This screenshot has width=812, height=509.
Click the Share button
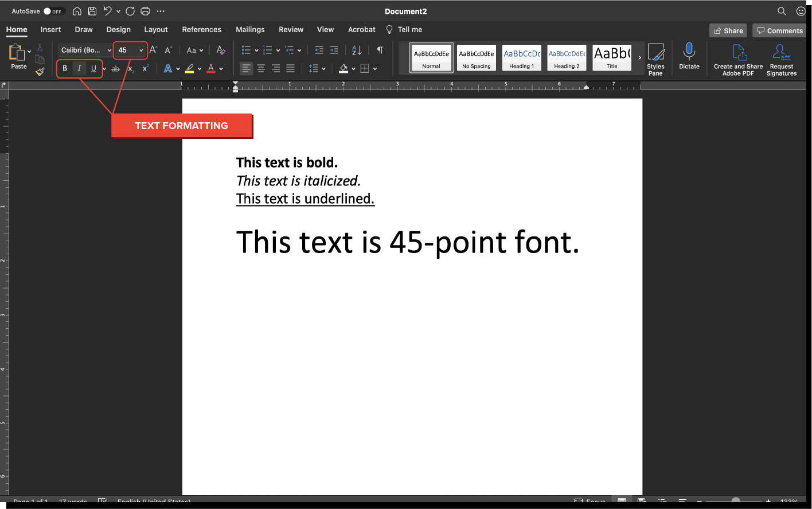728,30
